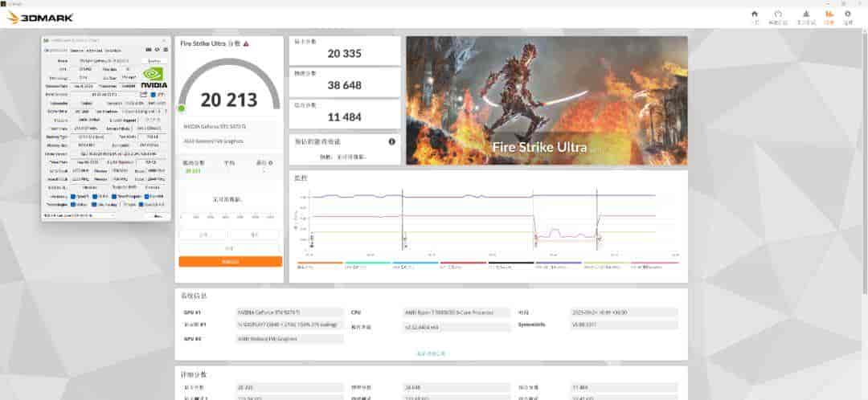Click the GPU-Z screenshot camera icon
The image size is (868, 400).
tap(149, 49)
